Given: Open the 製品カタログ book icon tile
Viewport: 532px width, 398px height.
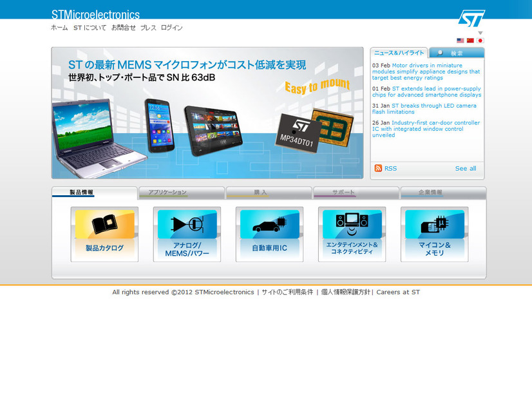Looking at the screenshot, I should 104,234.
